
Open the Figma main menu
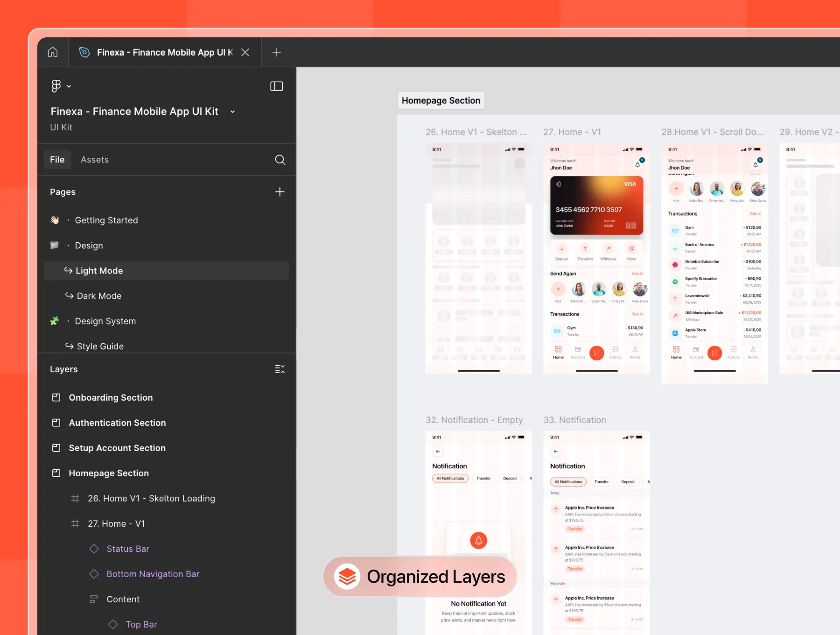click(x=61, y=86)
